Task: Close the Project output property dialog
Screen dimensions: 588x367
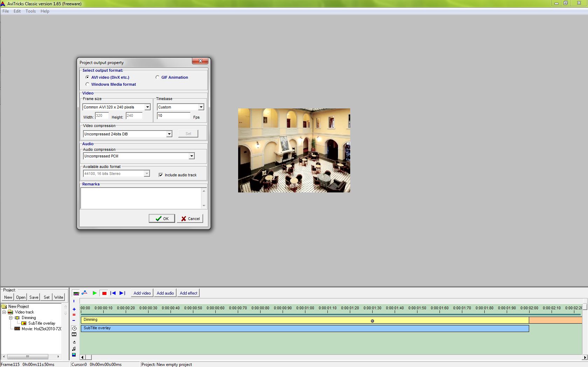Action: pyautogui.click(x=200, y=61)
